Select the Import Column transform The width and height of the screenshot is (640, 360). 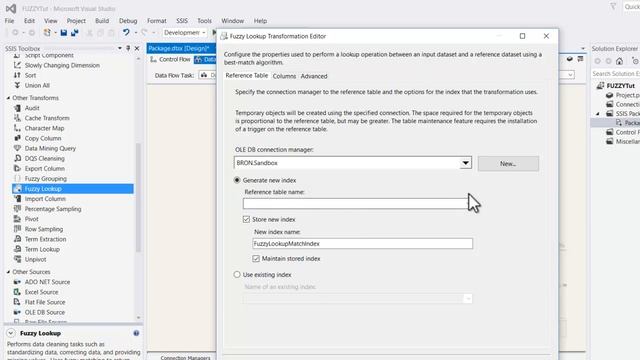click(45, 199)
